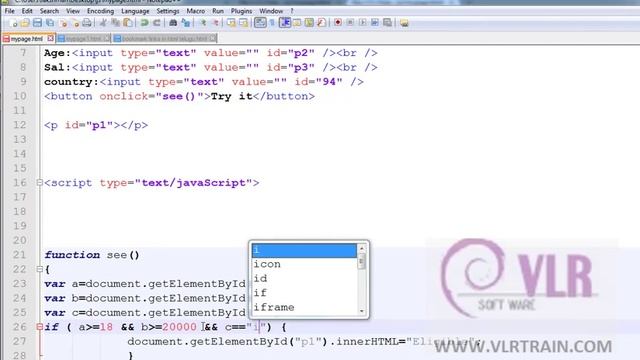Viewport: 640px width, 360px height.
Task: Open the Macro menu
Action: coord(196,11)
